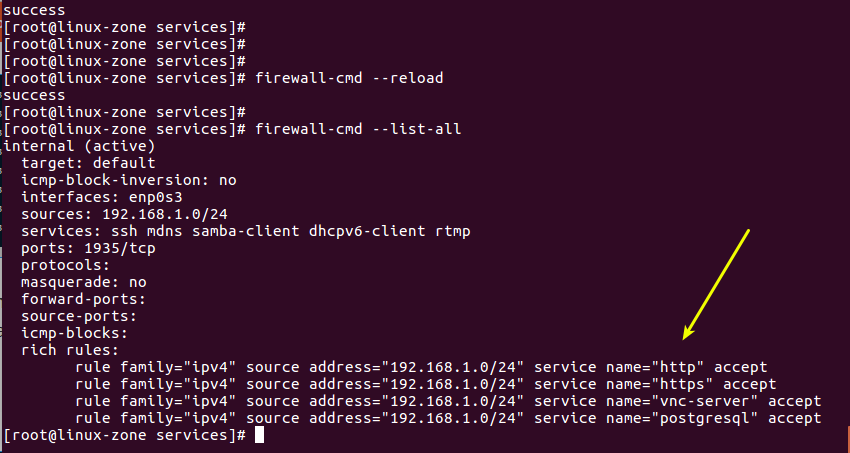Click 'icmp-block-inversion: no' line
850x453 pixels.
[129, 180]
